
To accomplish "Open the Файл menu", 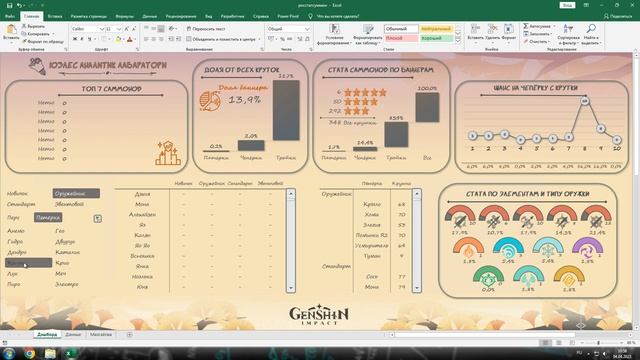I will [10, 16].
